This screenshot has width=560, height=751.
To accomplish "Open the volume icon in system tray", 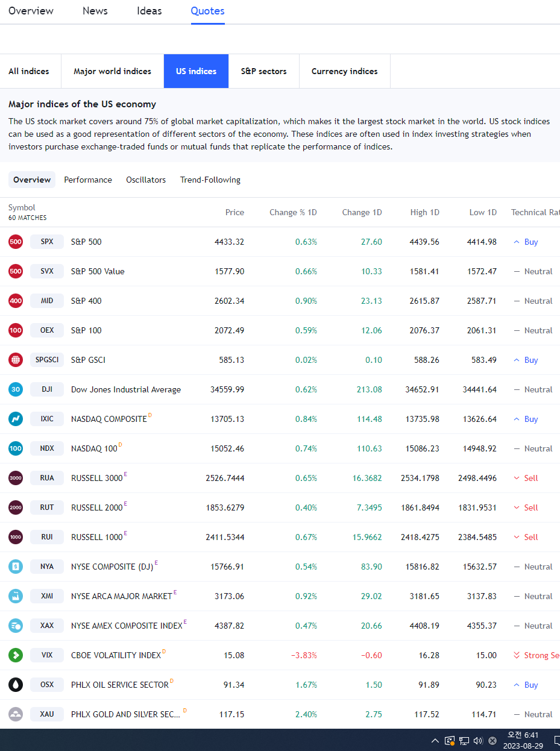I will point(478,741).
